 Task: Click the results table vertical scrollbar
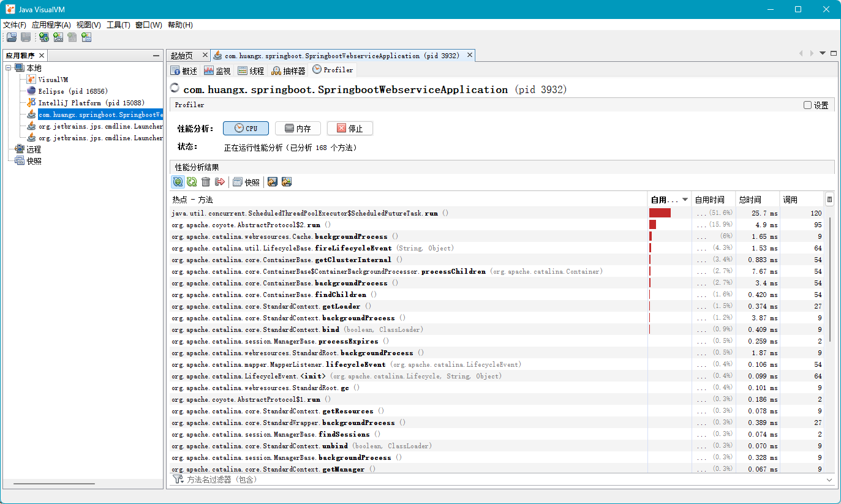(829, 279)
